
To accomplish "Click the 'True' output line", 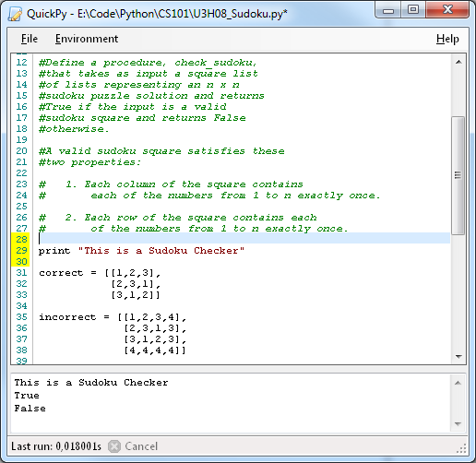I will click(x=27, y=396).
